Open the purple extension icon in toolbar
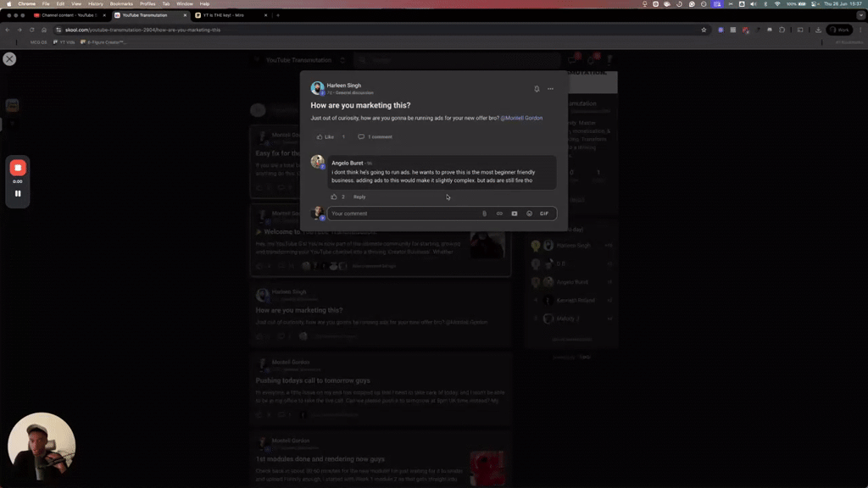 point(721,30)
